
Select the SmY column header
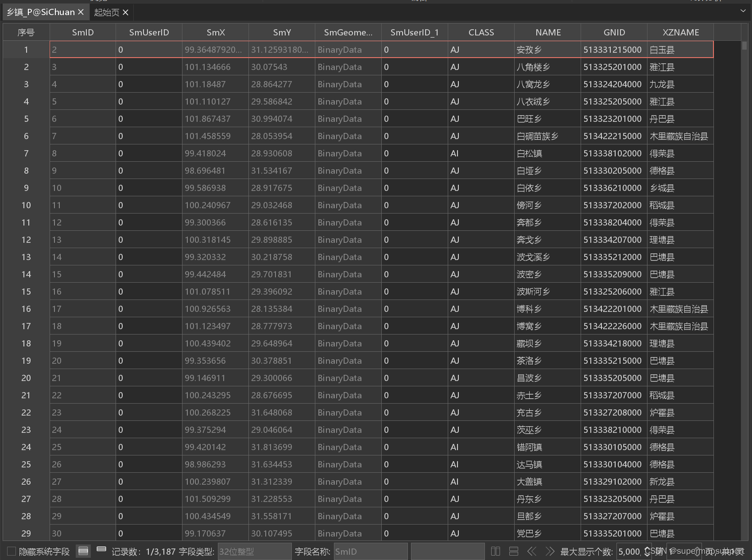point(282,32)
